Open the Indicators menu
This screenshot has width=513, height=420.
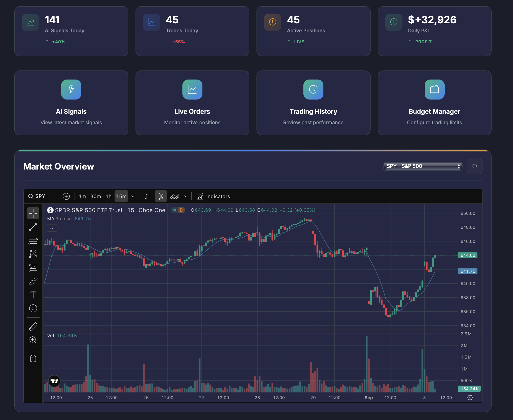[213, 196]
